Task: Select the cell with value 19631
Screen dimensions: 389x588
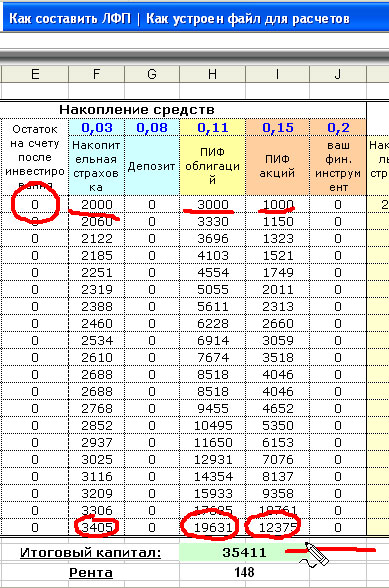Action: (x=213, y=528)
